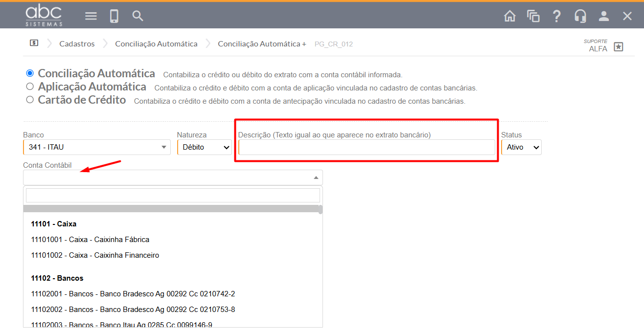
Task: Open the Banco dropdown showing 341 - ITAU
Action: (96, 147)
